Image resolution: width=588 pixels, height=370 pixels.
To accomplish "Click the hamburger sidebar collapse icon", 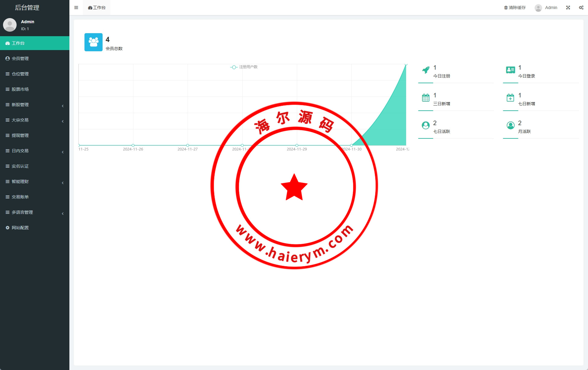I will click(76, 8).
